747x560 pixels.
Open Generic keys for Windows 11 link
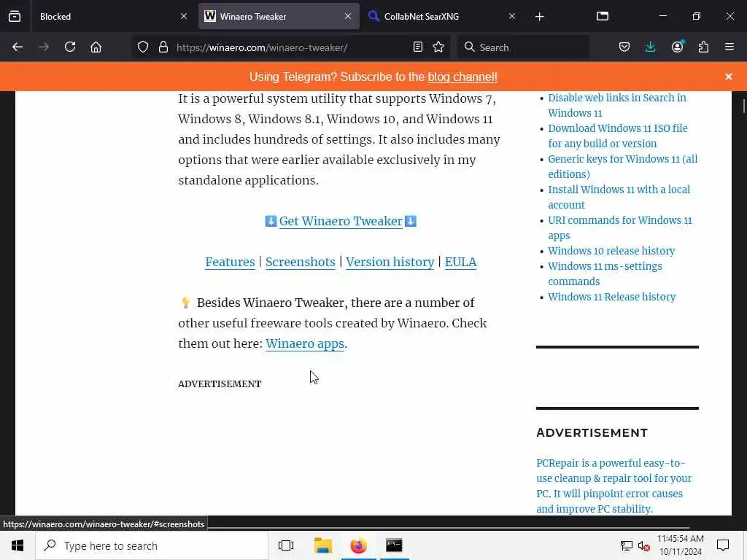[x=622, y=166]
